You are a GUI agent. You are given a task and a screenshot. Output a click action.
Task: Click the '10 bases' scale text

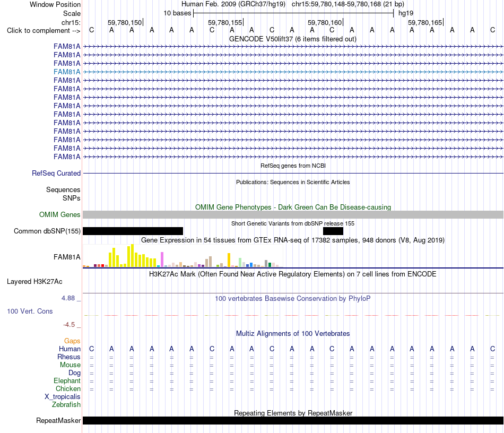click(x=177, y=13)
